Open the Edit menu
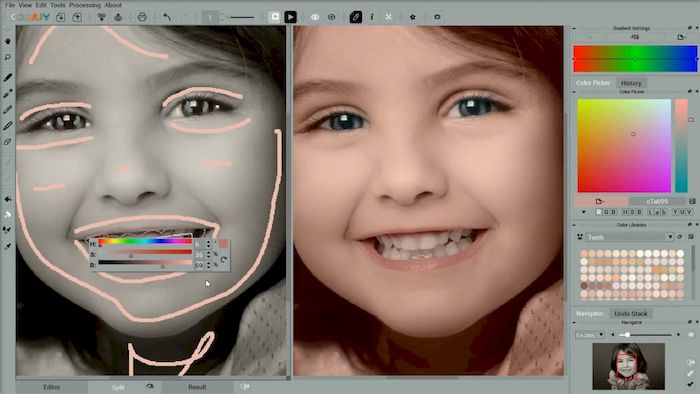 coord(41,5)
